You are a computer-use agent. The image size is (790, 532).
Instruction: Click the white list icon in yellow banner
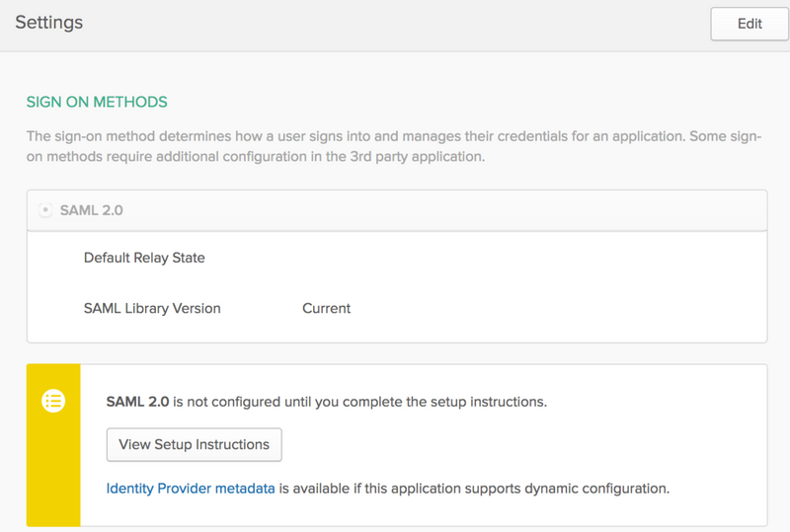pos(53,401)
